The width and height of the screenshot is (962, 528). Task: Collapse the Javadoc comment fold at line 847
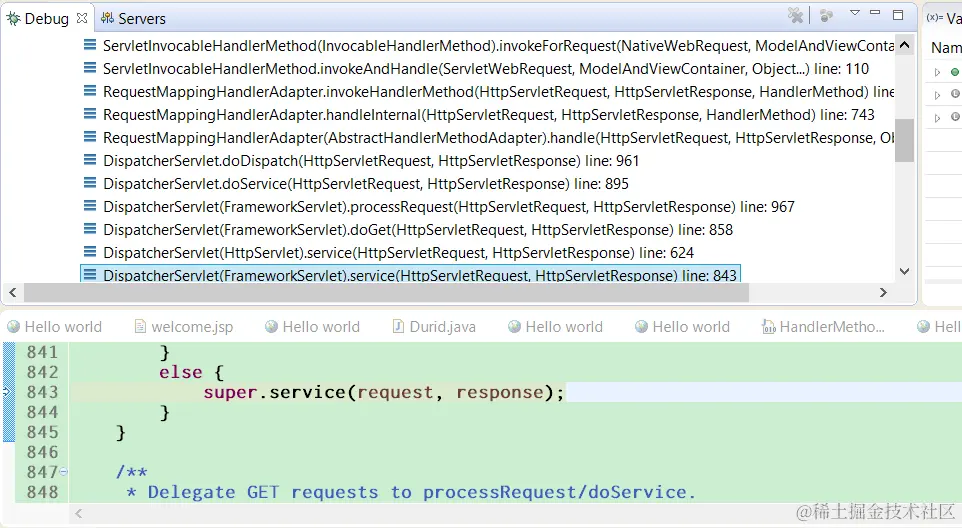pyautogui.click(x=64, y=472)
